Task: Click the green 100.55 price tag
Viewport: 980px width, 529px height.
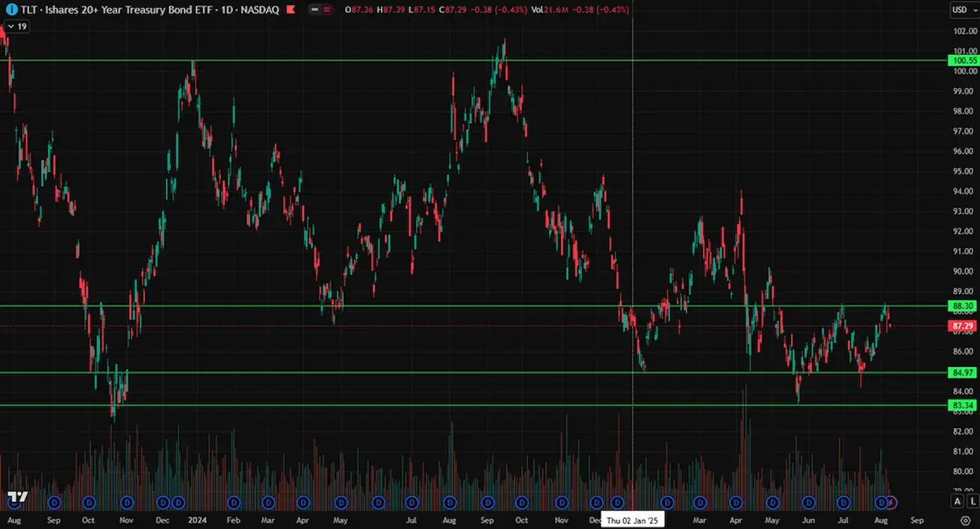Action: click(x=963, y=61)
